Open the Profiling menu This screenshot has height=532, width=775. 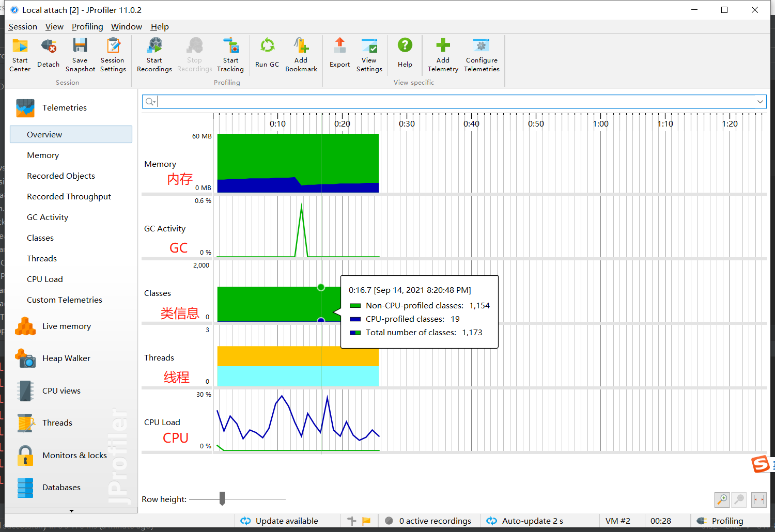pyautogui.click(x=87, y=26)
